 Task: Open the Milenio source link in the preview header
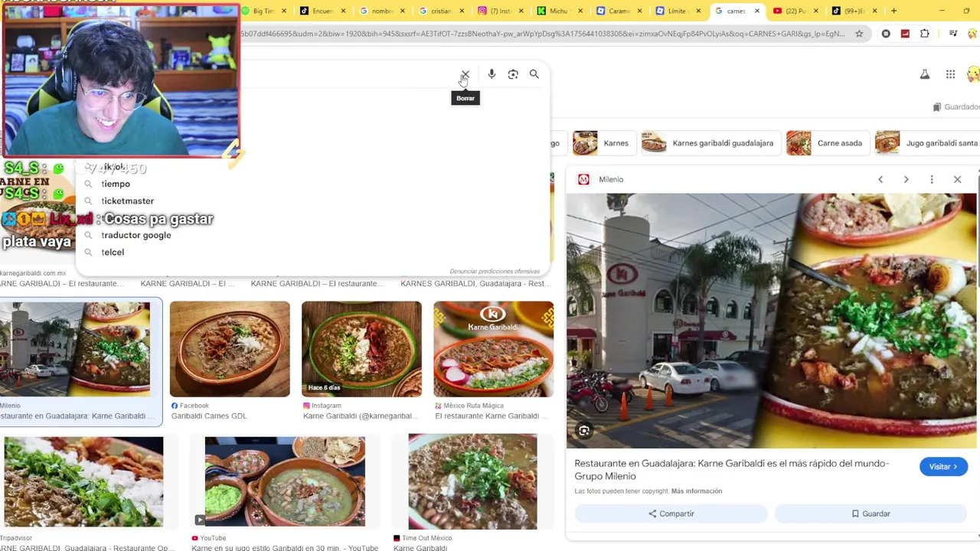click(x=601, y=179)
